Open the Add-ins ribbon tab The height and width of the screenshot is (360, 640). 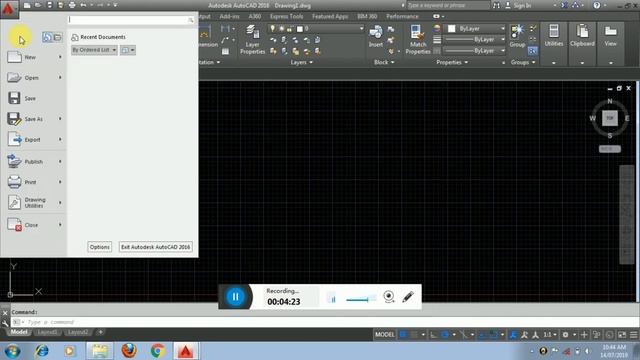[229, 16]
